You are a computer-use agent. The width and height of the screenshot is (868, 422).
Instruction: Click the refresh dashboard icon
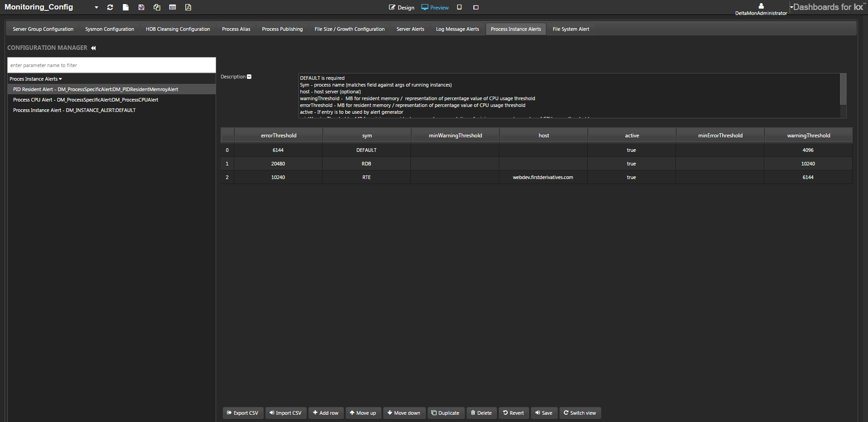110,7
